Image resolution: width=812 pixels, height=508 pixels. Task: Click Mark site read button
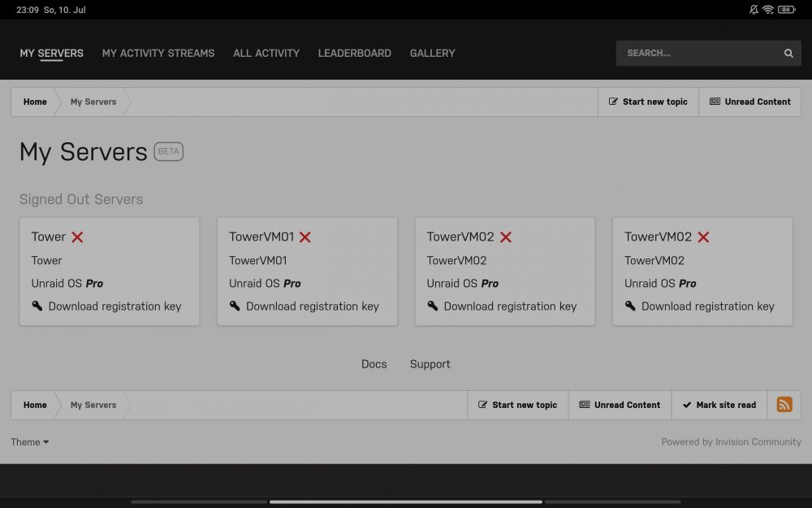coord(719,405)
